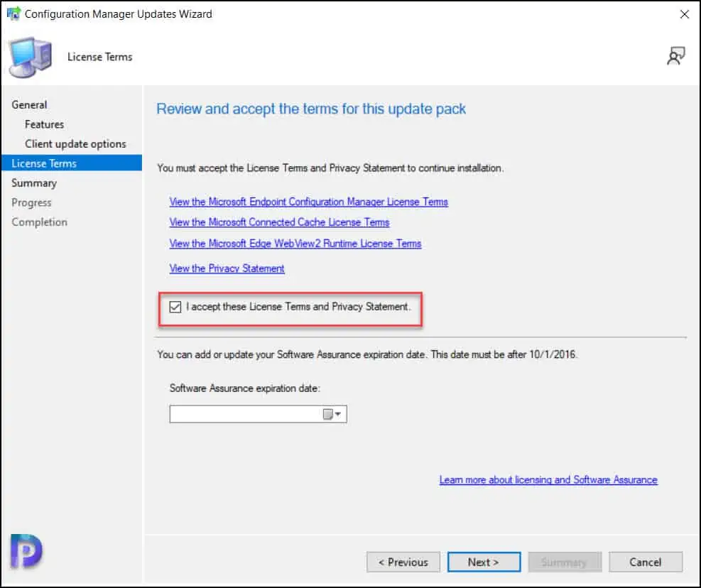Go to the General wizard step
This screenshot has height=588, width=701.
tap(30, 104)
